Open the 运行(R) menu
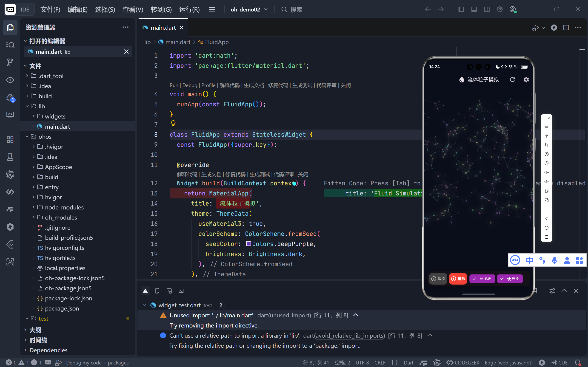This screenshot has width=588, height=367. [189, 9]
